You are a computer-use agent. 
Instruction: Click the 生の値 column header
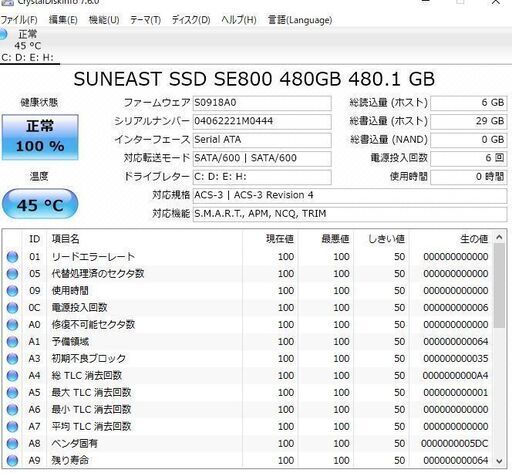[x=474, y=239]
